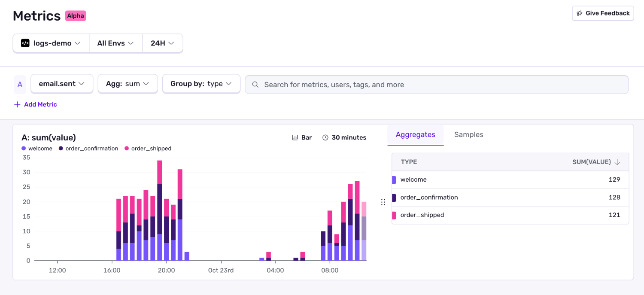Click the drag handle beside the chart
Screen dimensions: 644x295
coord(383,201)
